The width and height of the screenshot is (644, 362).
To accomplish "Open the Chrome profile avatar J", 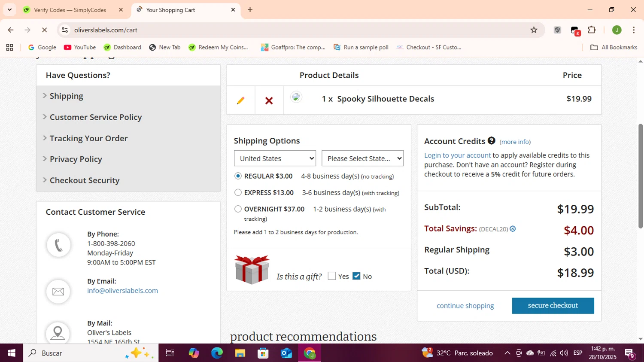I will tap(617, 30).
